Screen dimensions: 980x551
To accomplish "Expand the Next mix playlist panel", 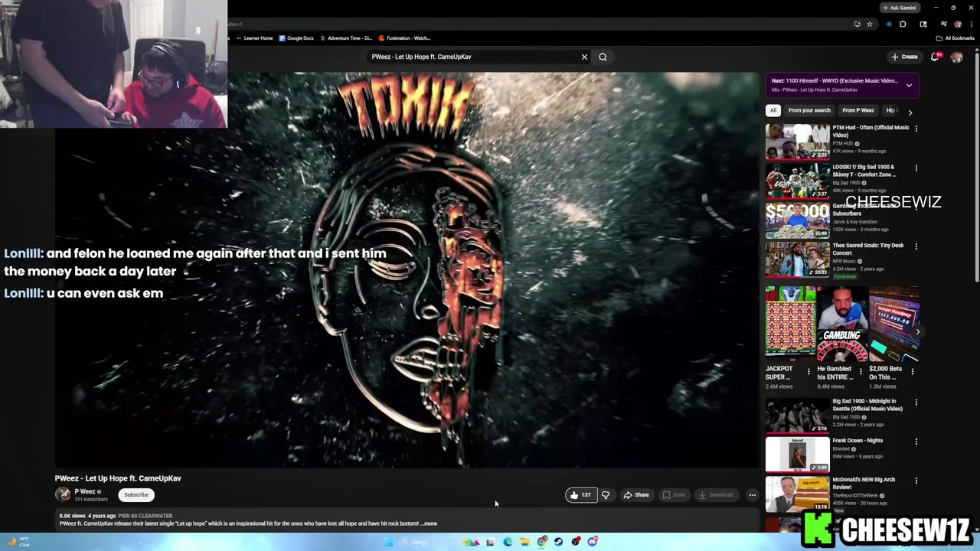I will [909, 85].
